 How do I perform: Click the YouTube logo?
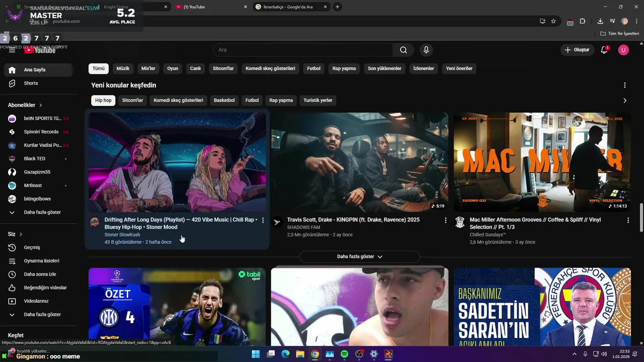pos(40,50)
